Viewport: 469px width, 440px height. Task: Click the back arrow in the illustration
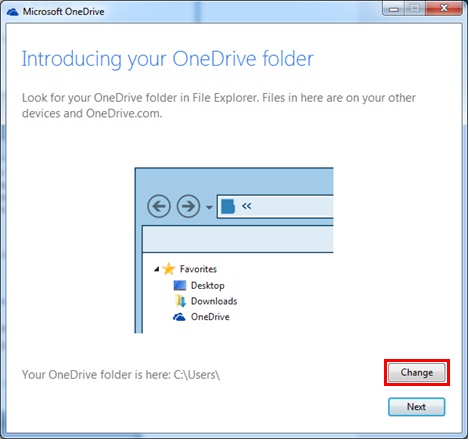click(159, 206)
